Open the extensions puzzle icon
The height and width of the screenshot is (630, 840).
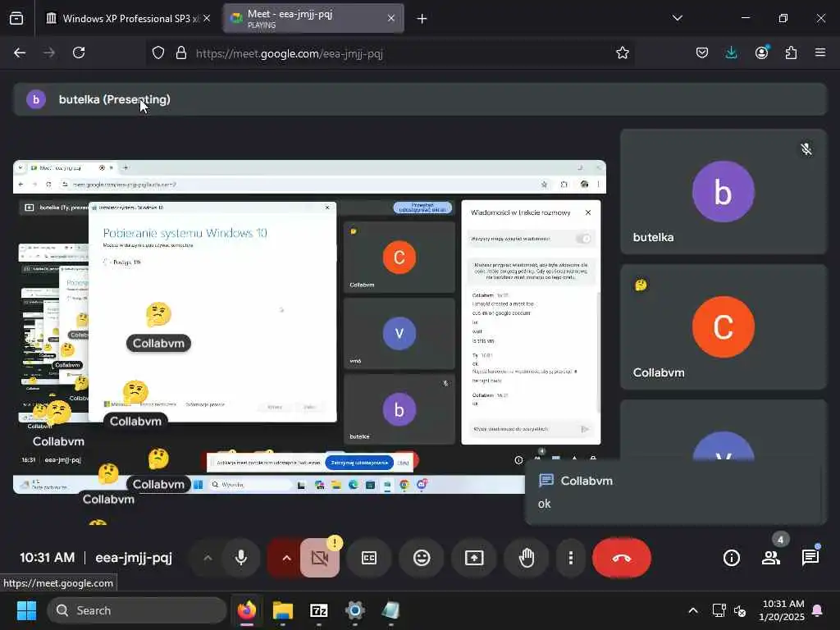click(791, 52)
